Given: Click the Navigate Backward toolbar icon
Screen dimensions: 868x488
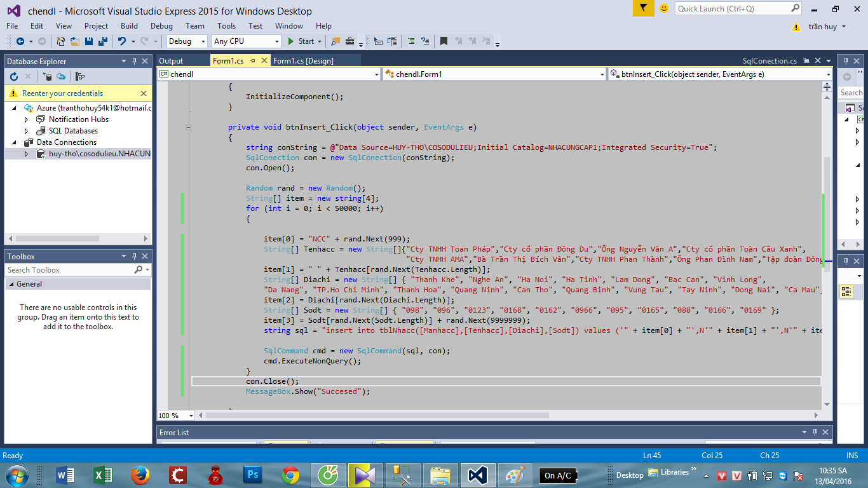Looking at the screenshot, I should (20, 41).
